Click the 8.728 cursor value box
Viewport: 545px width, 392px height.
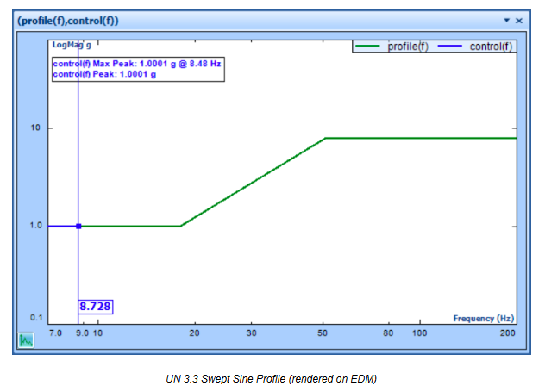click(95, 307)
